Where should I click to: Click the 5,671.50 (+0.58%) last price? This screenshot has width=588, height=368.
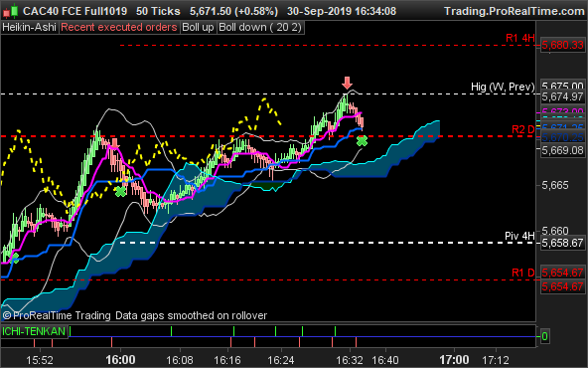point(233,11)
